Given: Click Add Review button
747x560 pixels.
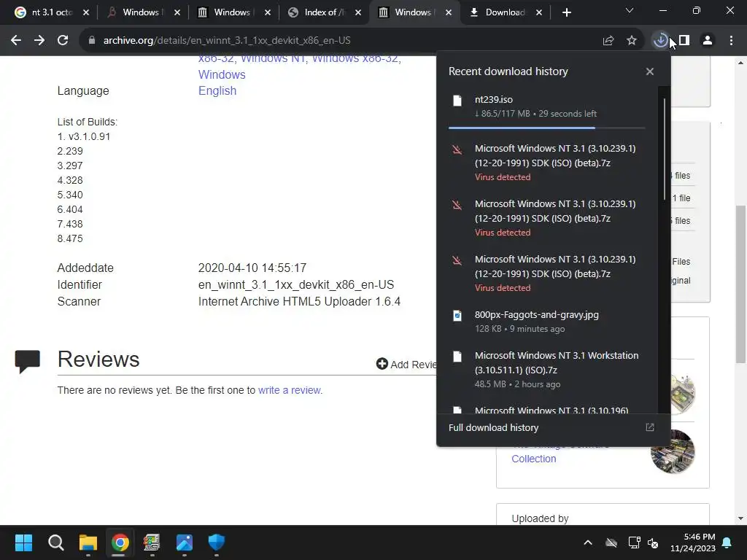Looking at the screenshot, I should (x=406, y=365).
